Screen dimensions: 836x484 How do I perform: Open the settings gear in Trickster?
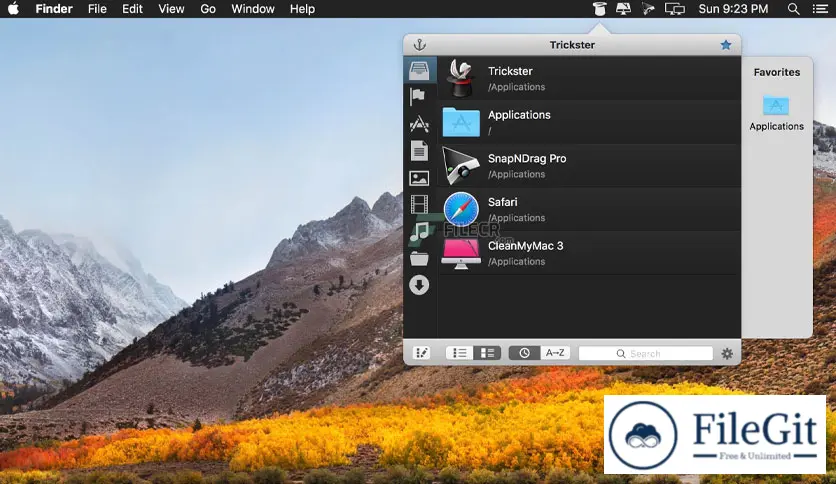click(x=727, y=353)
